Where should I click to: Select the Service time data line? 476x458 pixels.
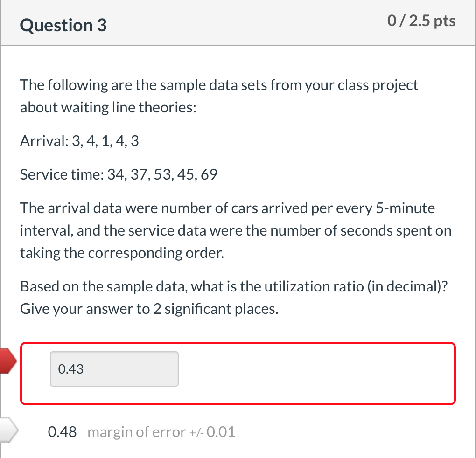click(x=118, y=174)
